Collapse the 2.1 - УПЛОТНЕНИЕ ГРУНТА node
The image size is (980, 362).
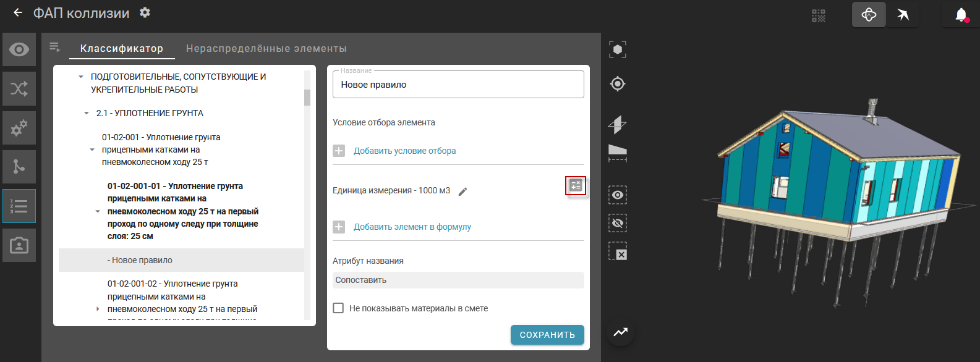point(87,114)
